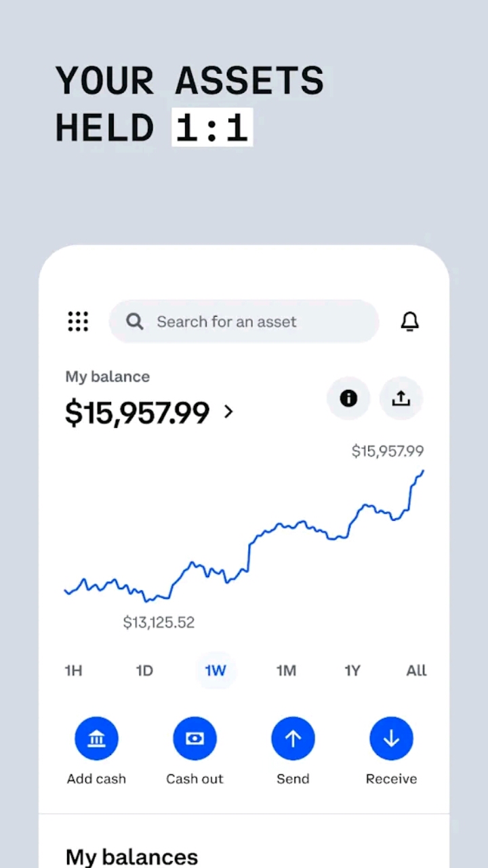The height and width of the screenshot is (868, 488).
Task: Switch chart to 1Y range
Action: 352,671
